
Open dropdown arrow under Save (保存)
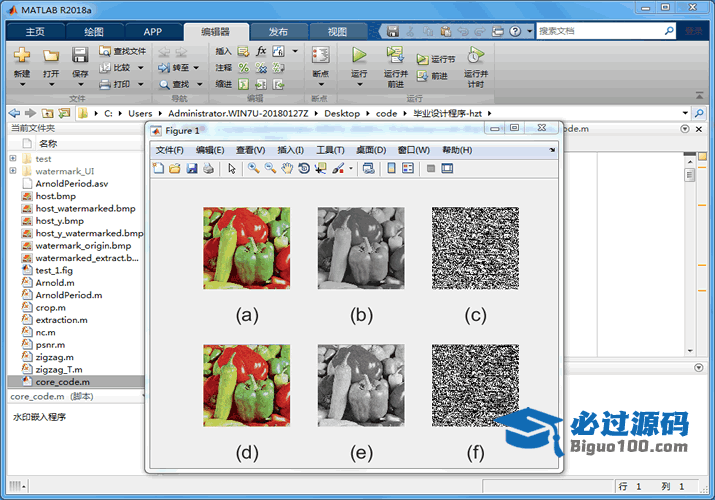[x=80, y=84]
